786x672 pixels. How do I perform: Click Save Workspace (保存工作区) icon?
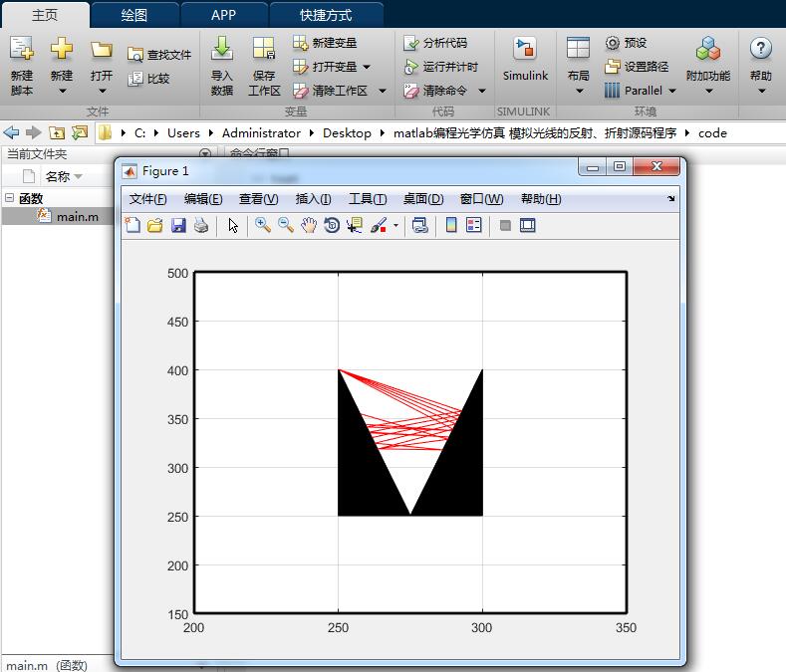[264, 49]
